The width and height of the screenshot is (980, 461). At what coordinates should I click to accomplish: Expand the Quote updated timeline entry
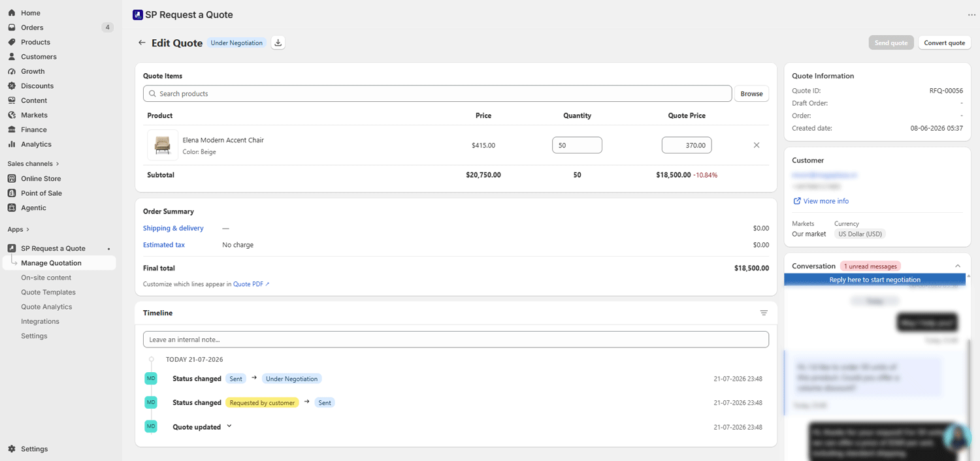[x=229, y=426]
